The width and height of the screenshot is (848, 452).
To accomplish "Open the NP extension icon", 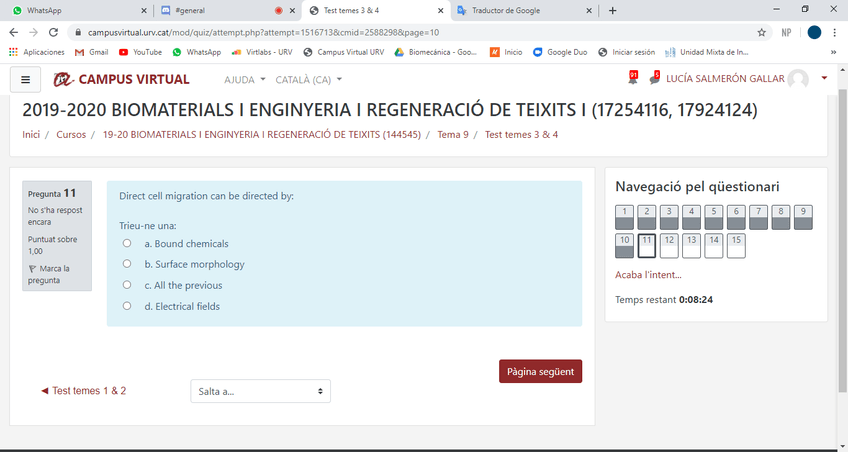I will click(x=786, y=32).
